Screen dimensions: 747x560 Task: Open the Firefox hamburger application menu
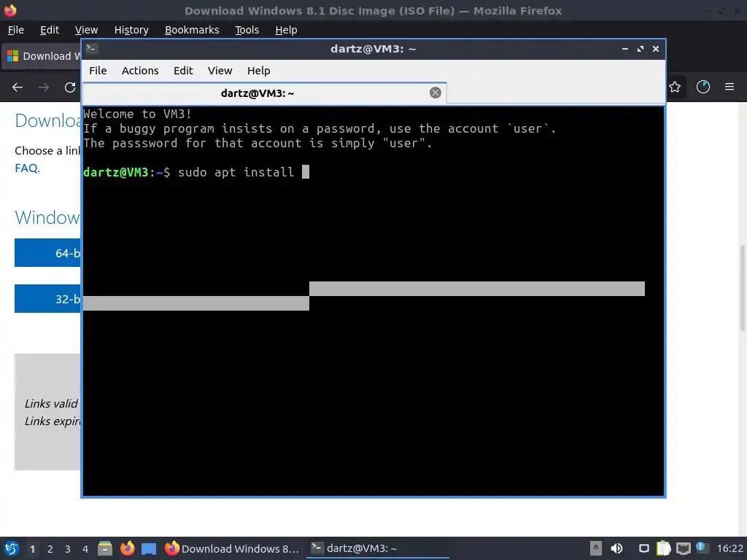click(729, 87)
